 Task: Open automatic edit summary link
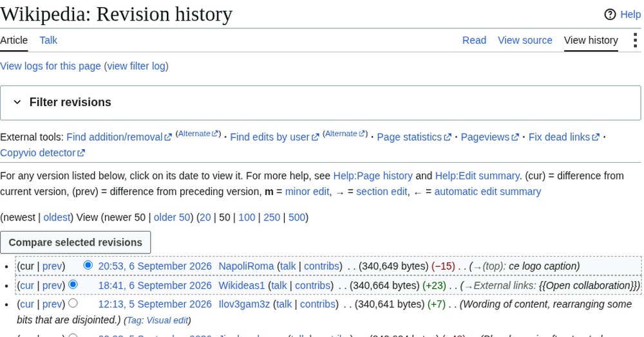tap(488, 192)
